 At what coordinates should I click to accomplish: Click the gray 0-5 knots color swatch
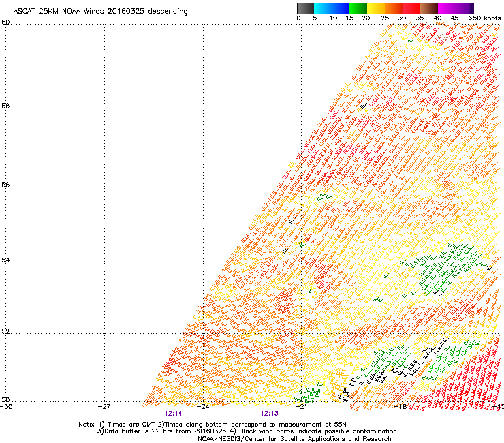(x=305, y=8)
